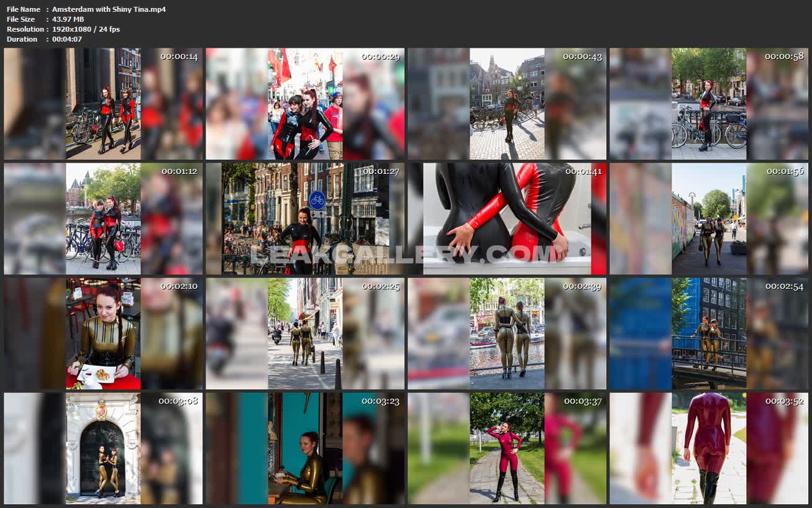Click the file name 'Amsterdam with Shiny Tina.mp4'

tap(109, 9)
